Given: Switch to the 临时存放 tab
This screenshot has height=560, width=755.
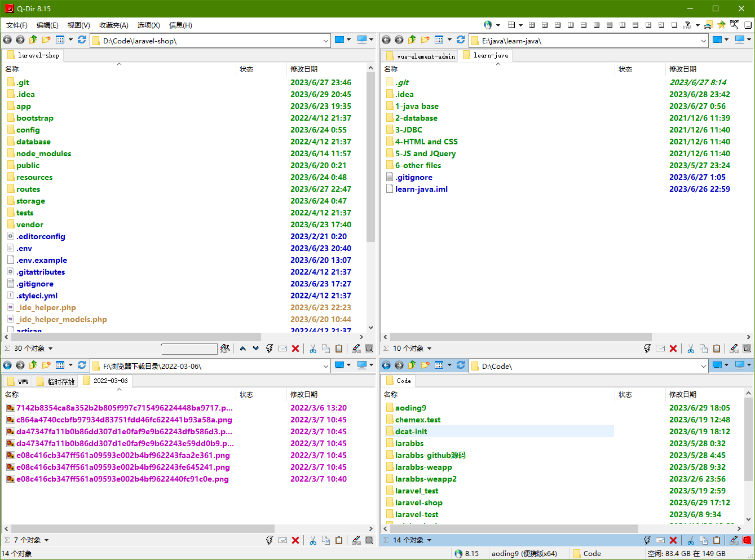Looking at the screenshot, I should coord(56,381).
